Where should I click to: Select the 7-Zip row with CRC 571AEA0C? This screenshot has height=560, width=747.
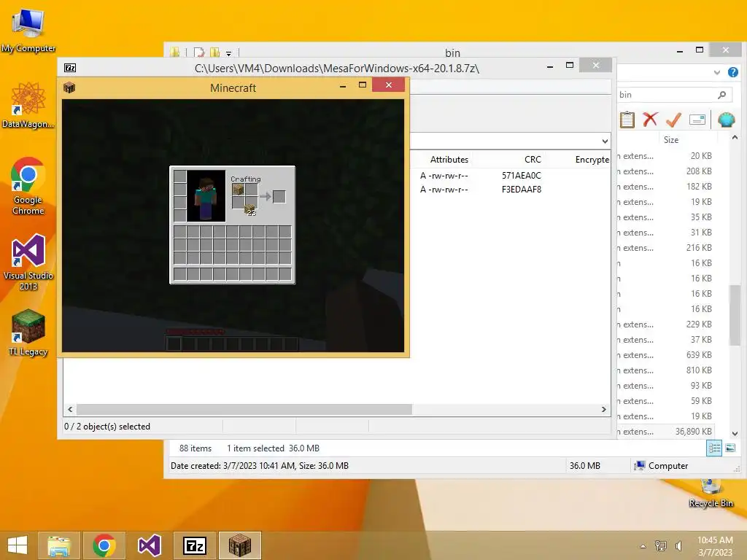point(510,176)
